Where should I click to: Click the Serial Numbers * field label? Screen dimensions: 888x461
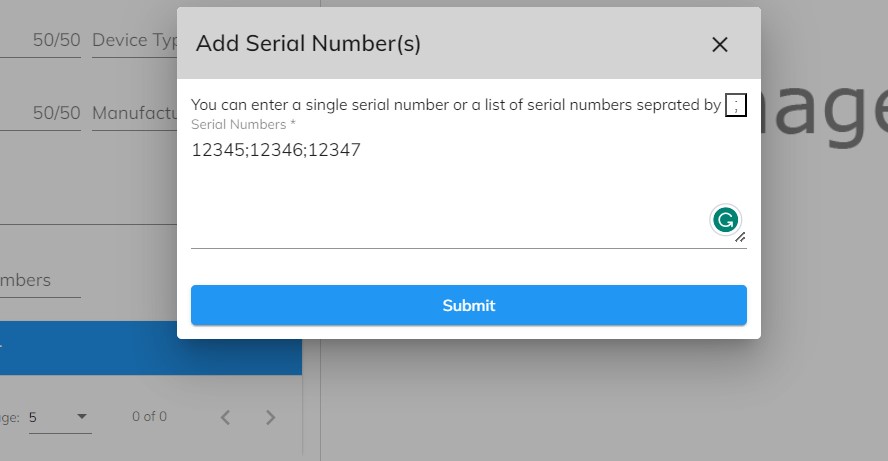tap(243, 125)
